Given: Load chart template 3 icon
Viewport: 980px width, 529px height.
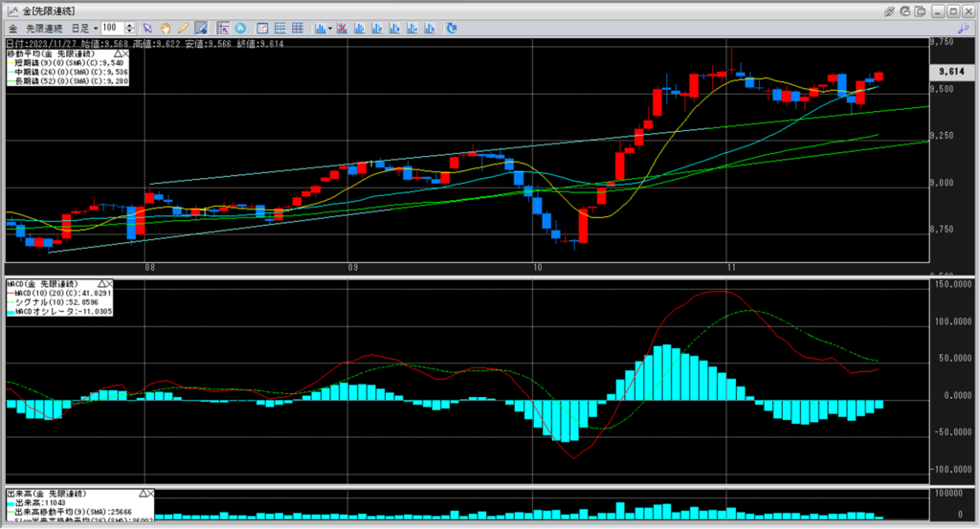Looking at the screenshot, I should (x=394, y=28).
